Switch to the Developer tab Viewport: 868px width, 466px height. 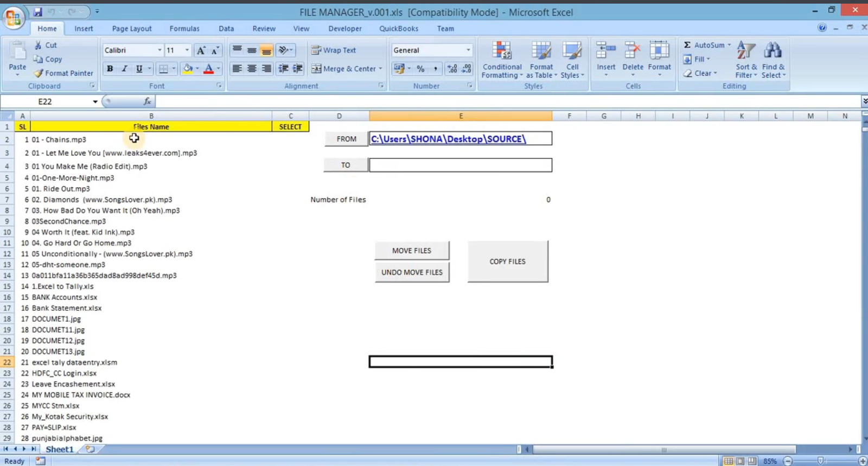point(345,29)
